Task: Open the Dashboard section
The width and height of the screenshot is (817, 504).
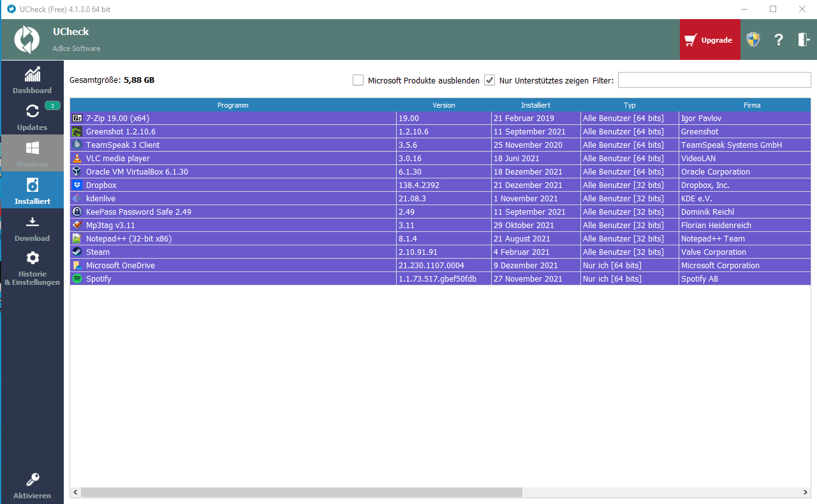Action: (x=32, y=80)
